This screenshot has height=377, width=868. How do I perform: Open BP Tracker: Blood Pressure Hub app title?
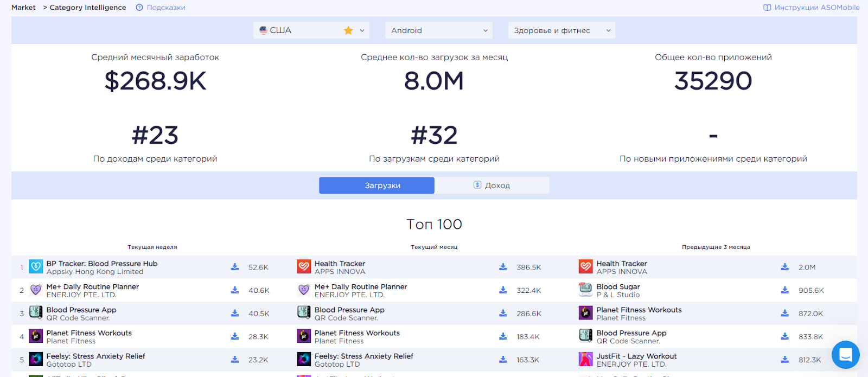coord(102,264)
